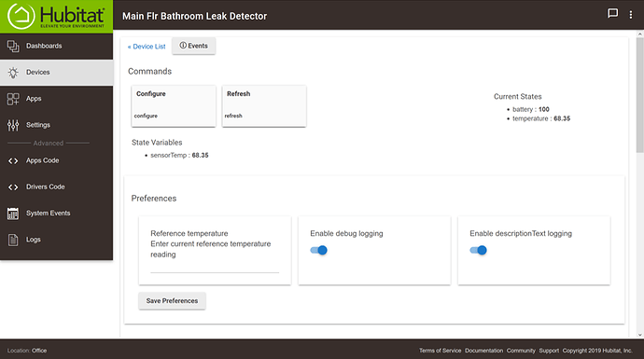Click scrollbar down arrow
The height and width of the screenshot is (359, 644).
click(640, 335)
